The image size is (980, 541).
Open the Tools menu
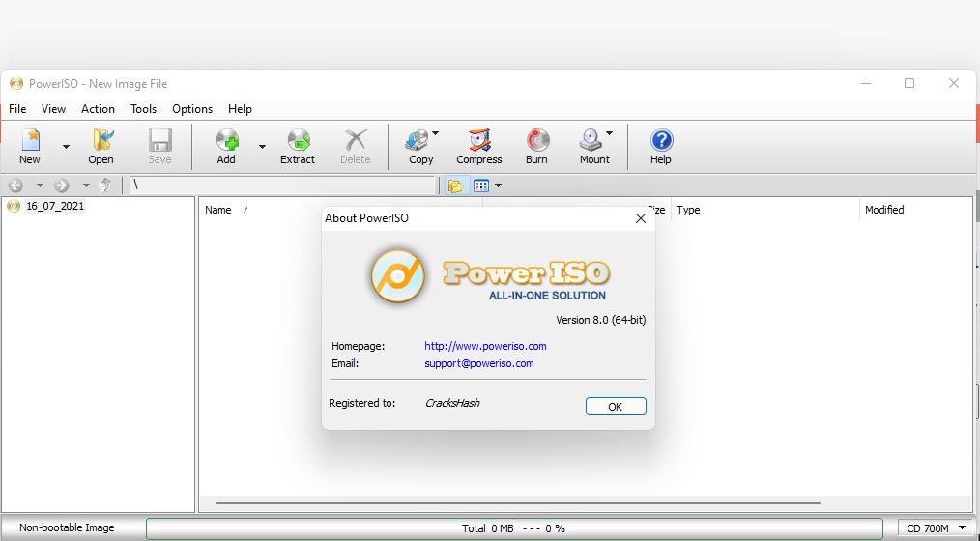click(x=143, y=109)
